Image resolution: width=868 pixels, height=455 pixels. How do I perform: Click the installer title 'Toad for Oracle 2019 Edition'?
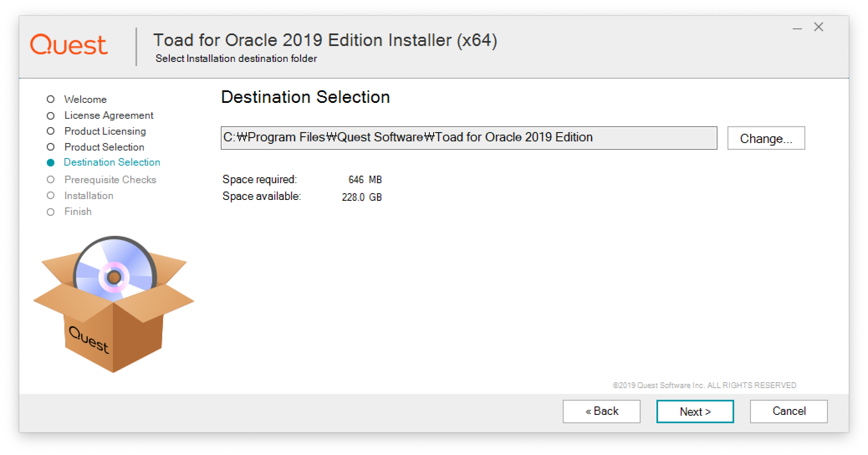(325, 40)
